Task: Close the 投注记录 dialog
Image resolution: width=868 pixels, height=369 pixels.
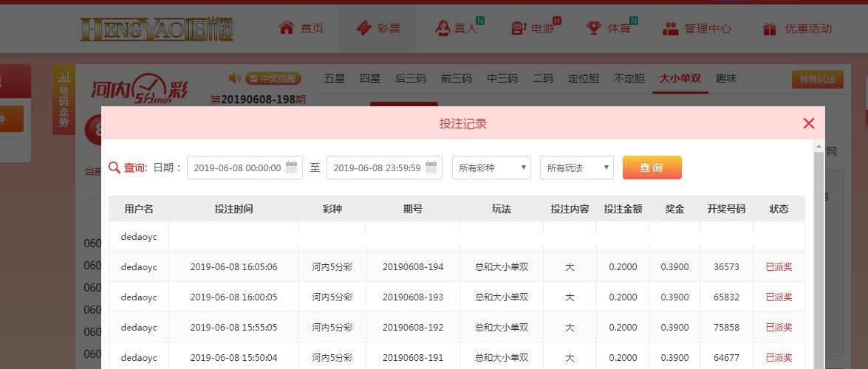Action: click(808, 123)
